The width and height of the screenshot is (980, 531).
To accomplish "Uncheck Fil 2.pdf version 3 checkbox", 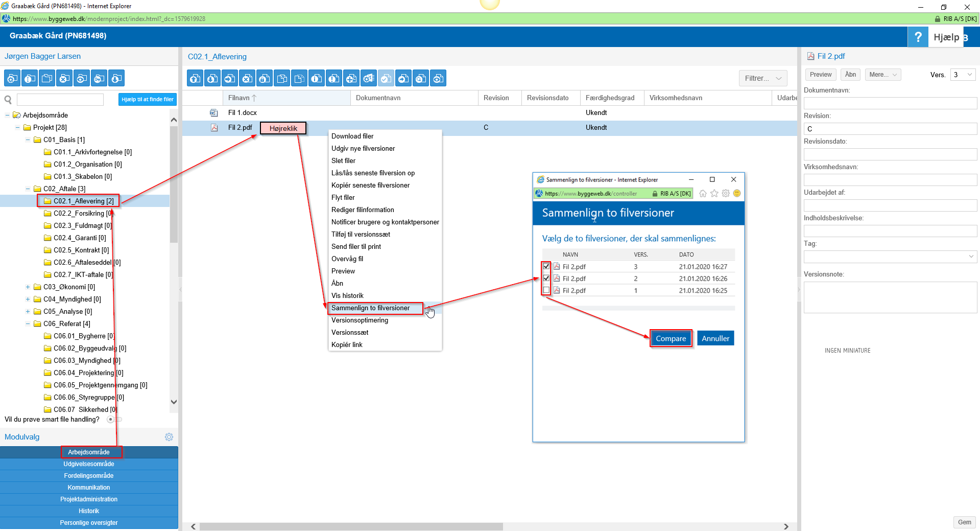I will (546, 266).
